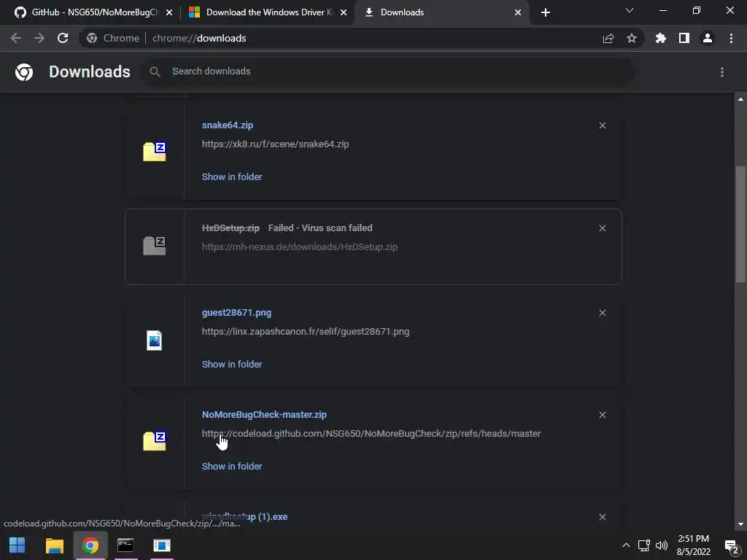Click the Failed - Virus scan failed status
This screenshot has height=560, width=747.
click(320, 228)
